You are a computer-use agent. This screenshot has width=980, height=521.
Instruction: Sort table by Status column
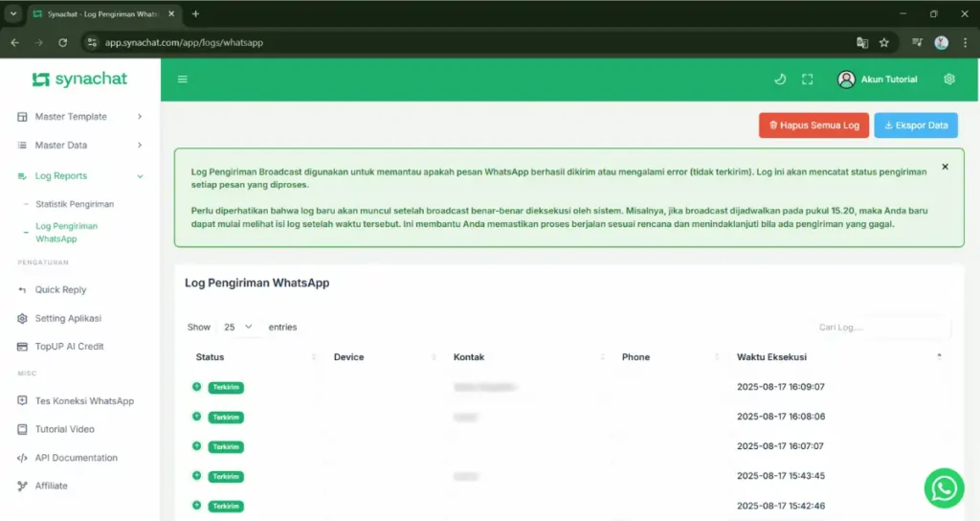point(256,357)
